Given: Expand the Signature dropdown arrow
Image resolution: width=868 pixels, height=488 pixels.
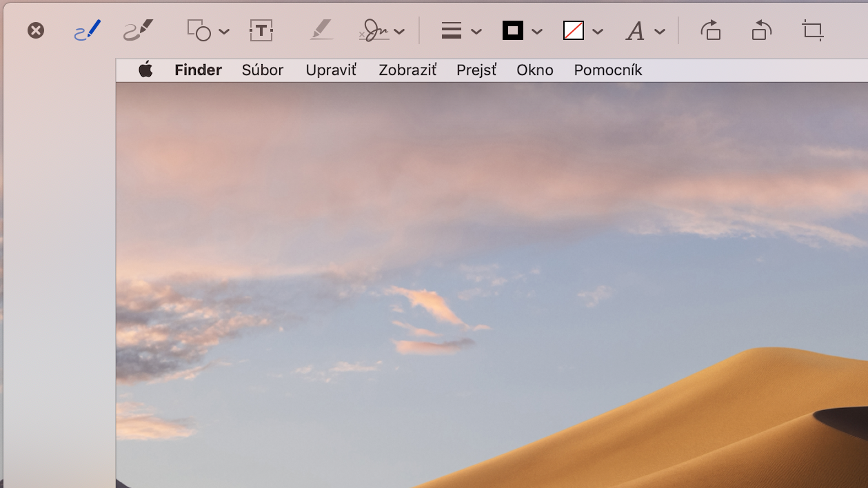Looking at the screenshot, I should click(399, 32).
